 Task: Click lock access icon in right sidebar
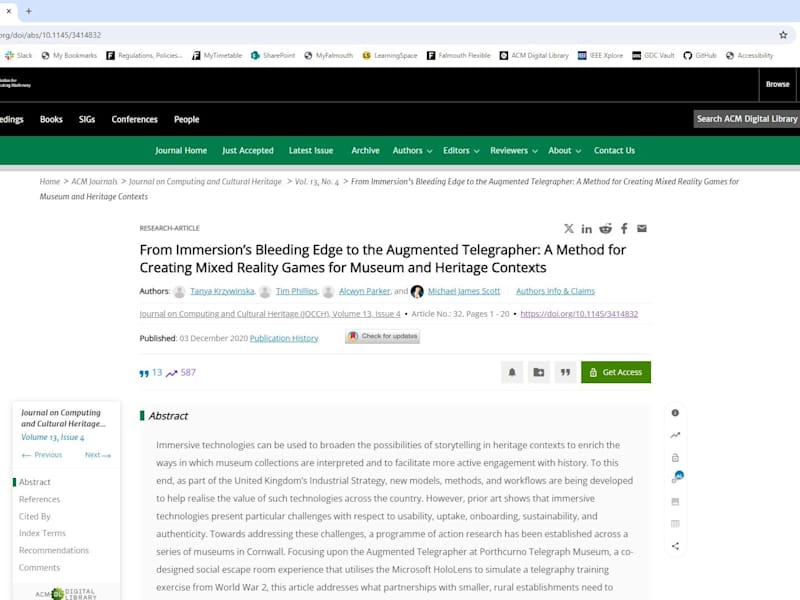pos(675,458)
